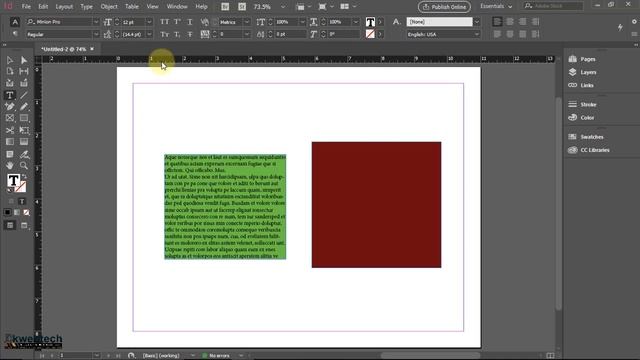The image size is (640, 360).
Task: Select the Note tool
Action: [x=10, y=154]
